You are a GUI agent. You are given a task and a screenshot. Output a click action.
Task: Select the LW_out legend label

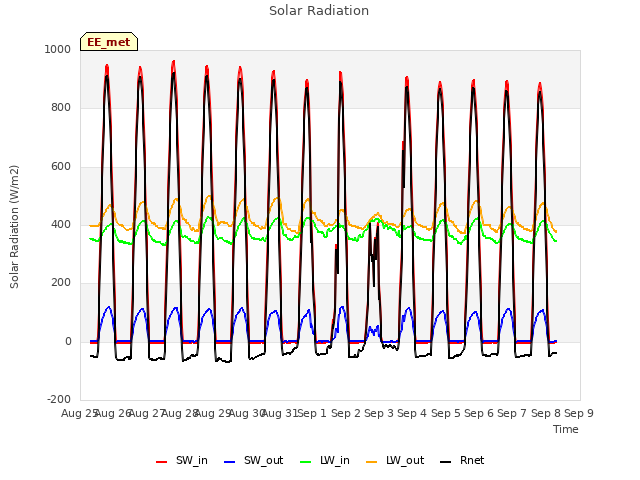405,460
